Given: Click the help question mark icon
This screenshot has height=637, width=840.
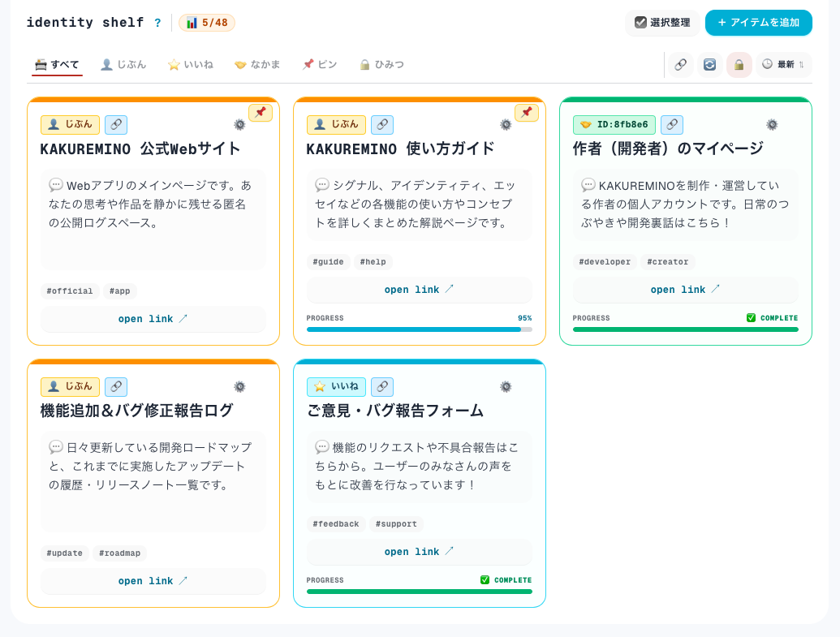Looking at the screenshot, I should 157,23.
